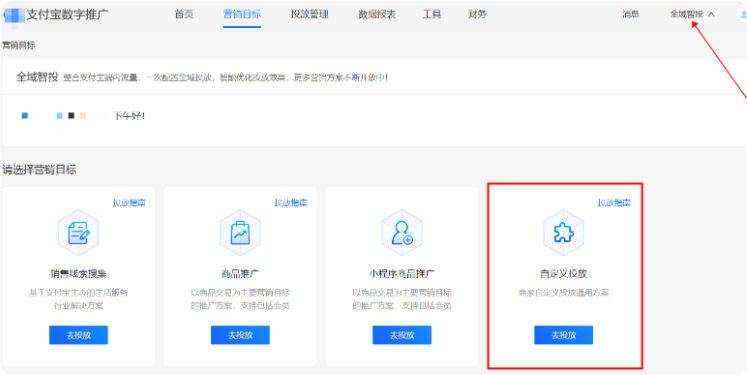
Task: Click the 下午好! greeting text
Action: click(x=129, y=116)
